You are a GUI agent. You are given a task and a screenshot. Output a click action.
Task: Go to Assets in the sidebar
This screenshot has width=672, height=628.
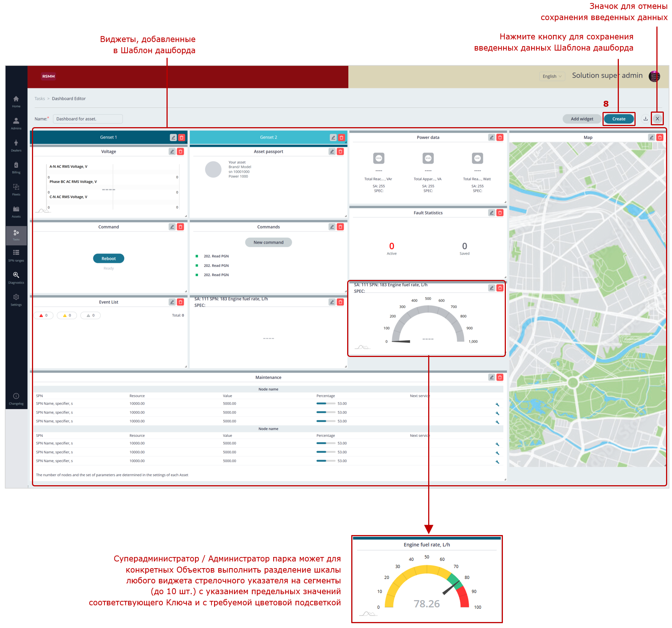tap(16, 212)
